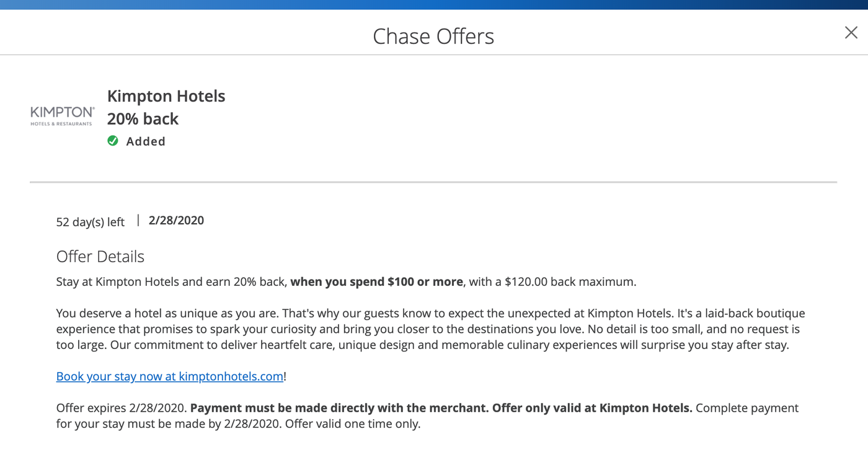
Task: Click the Kimpton Hotels 20% back heading
Action: pos(166,106)
